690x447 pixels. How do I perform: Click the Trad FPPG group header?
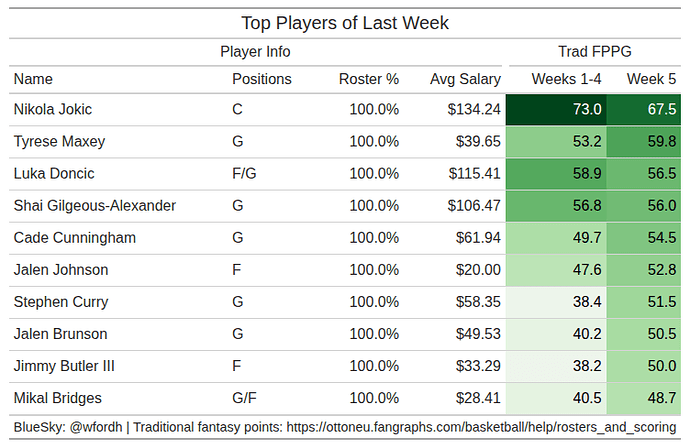coord(595,52)
